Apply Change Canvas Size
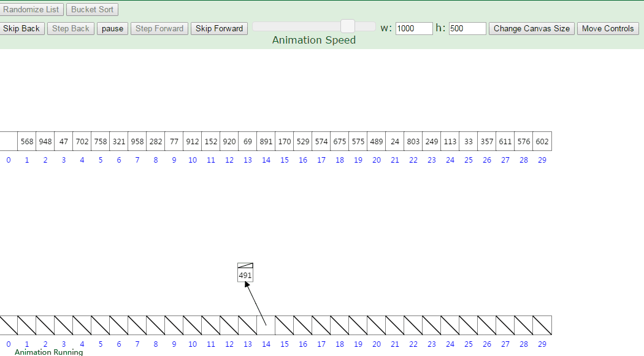This screenshot has height=356, width=644. (531, 28)
